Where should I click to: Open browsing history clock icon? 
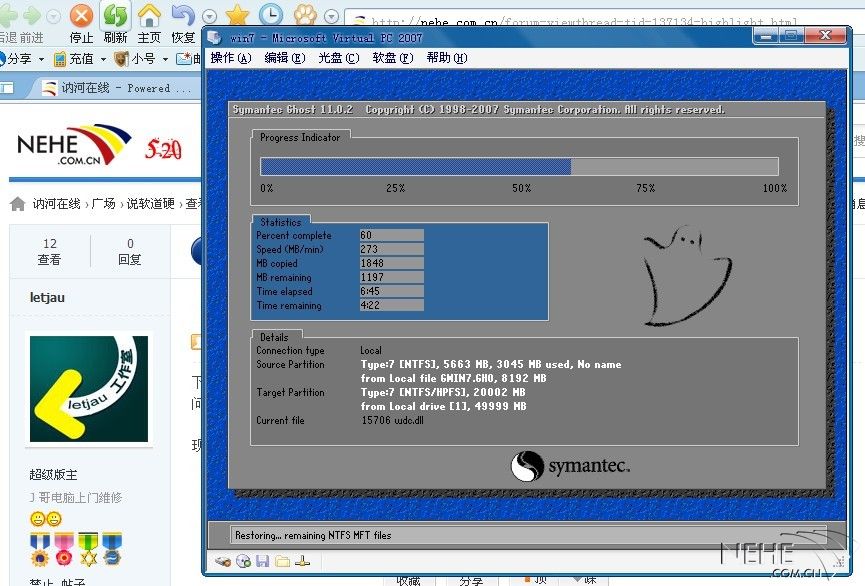click(270, 15)
